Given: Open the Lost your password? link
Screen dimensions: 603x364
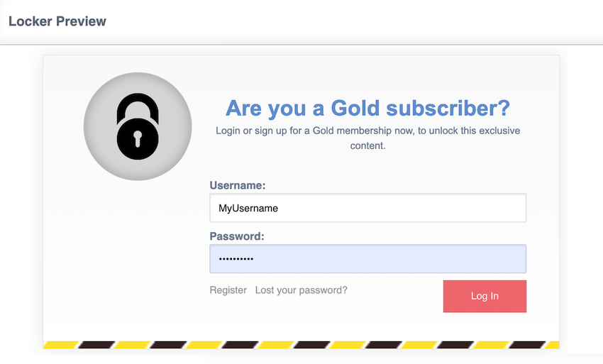Looking at the screenshot, I should point(301,290).
